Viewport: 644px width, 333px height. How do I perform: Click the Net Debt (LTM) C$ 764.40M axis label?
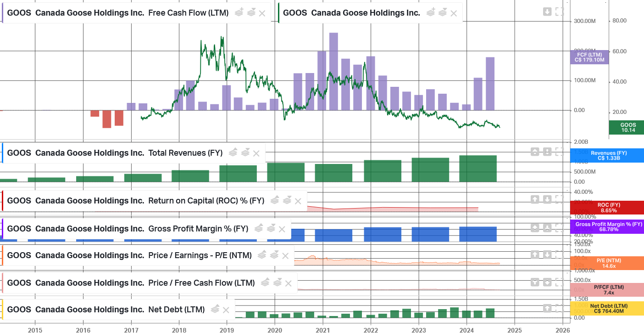click(x=607, y=308)
